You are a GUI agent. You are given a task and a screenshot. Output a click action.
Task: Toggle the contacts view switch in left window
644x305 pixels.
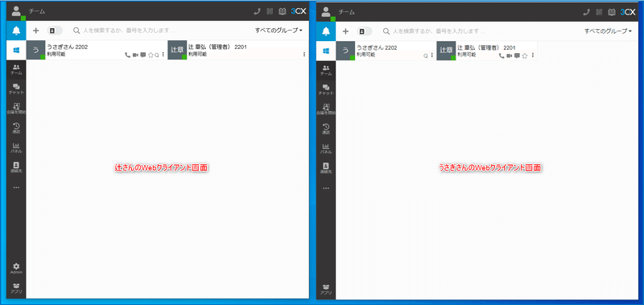click(x=55, y=31)
